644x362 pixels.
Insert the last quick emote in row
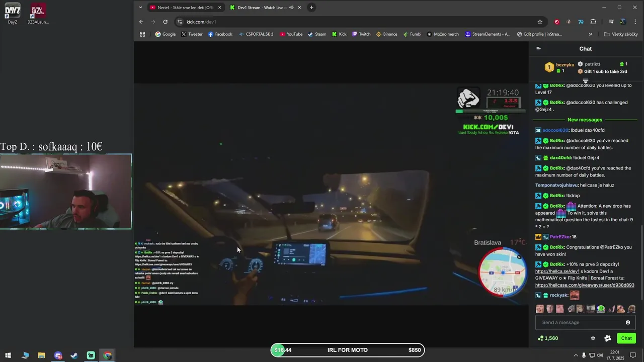pyautogui.click(x=631, y=309)
